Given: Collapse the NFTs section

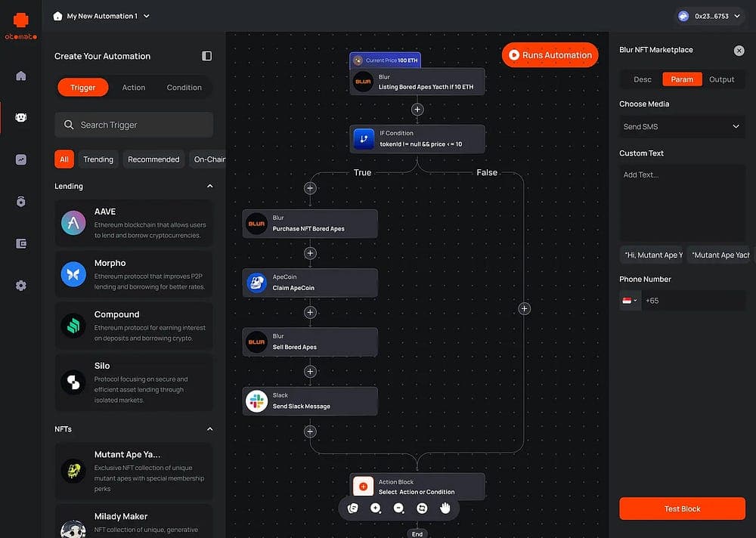Looking at the screenshot, I should 209,429.
